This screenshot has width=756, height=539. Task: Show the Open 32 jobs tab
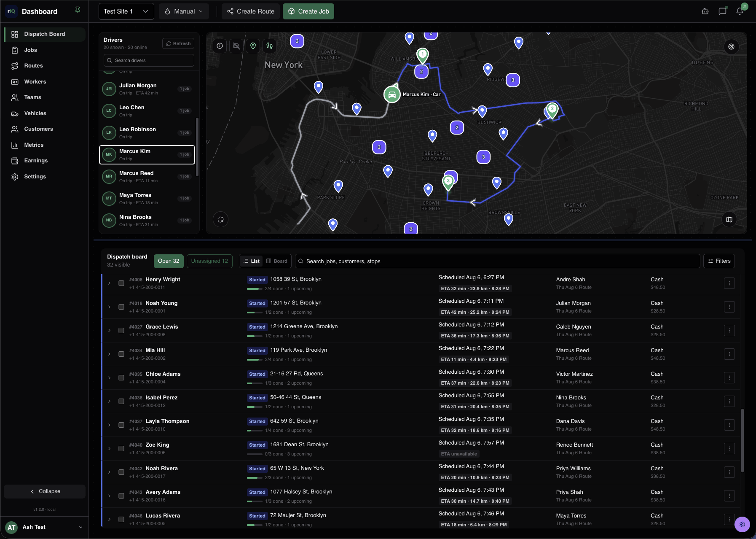[x=169, y=261]
